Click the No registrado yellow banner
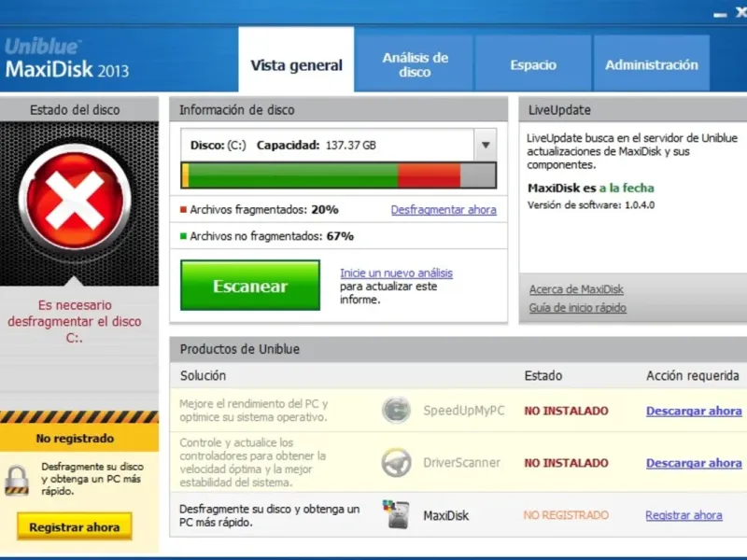This screenshot has height=560, width=747. tap(79, 438)
